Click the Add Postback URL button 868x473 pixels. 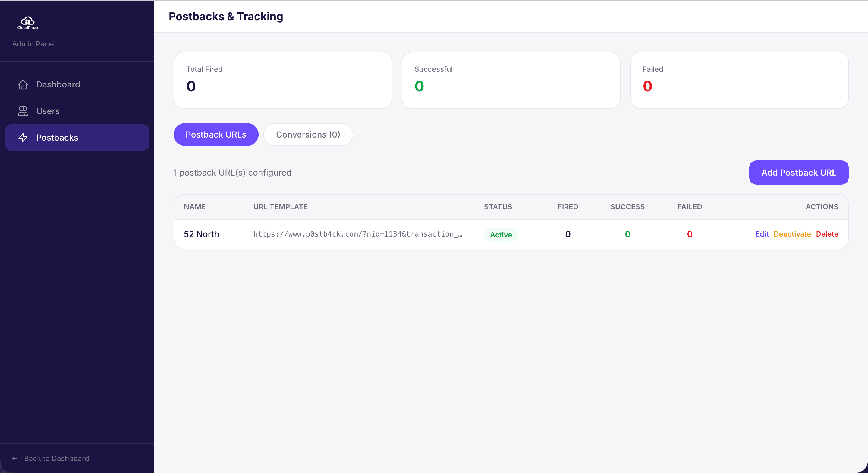tap(799, 173)
